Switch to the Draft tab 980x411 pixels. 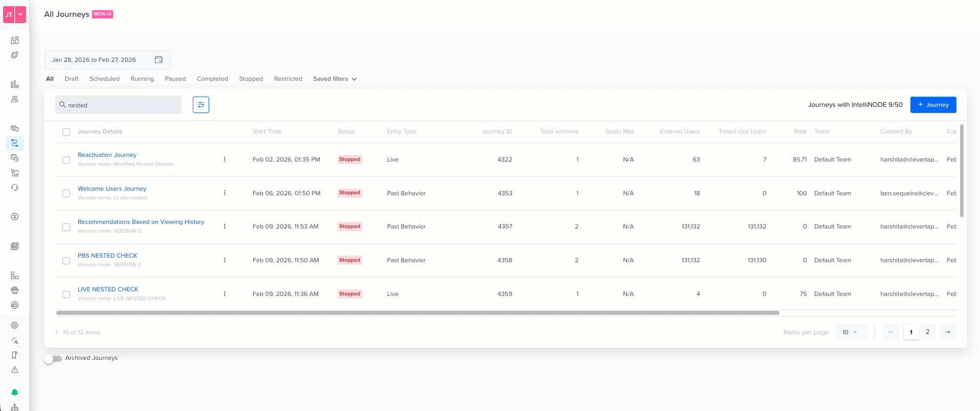tap(72, 79)
